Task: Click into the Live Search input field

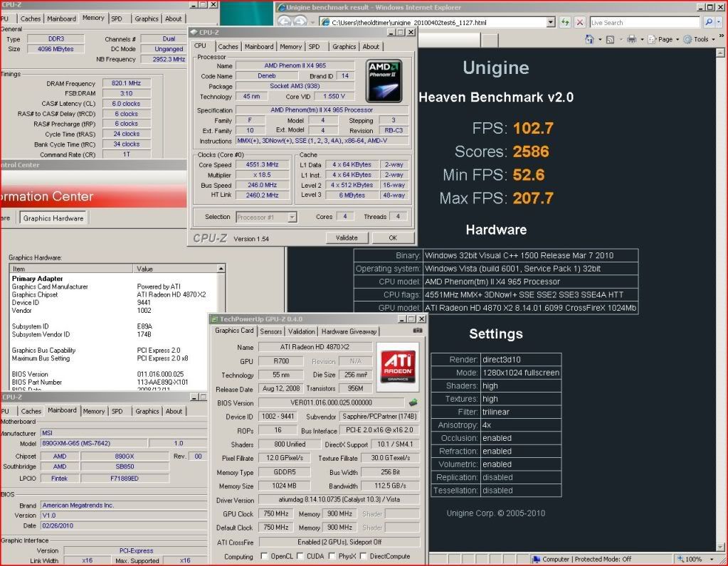Action: [x=644, y=23]
